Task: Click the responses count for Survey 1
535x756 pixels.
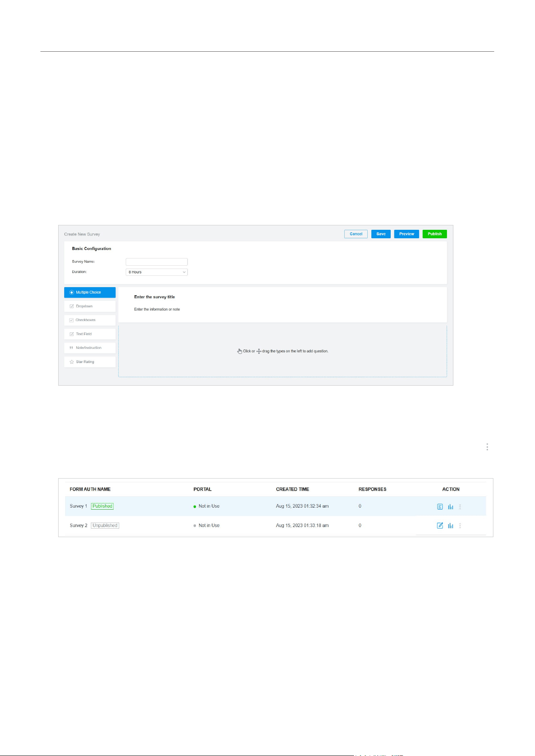Action: [360, 506]
